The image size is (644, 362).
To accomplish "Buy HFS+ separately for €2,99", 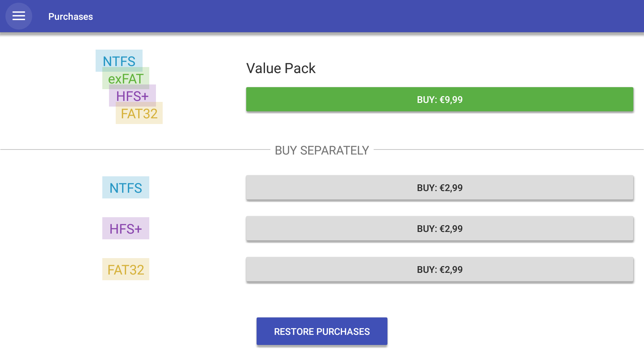I will pyautogui.click(x=439, y=229).
